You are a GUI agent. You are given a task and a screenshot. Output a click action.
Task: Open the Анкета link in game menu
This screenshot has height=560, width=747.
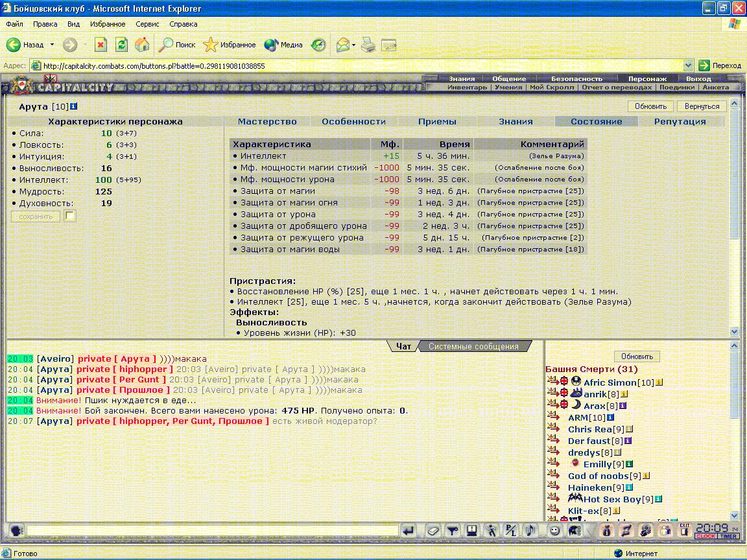716,87
